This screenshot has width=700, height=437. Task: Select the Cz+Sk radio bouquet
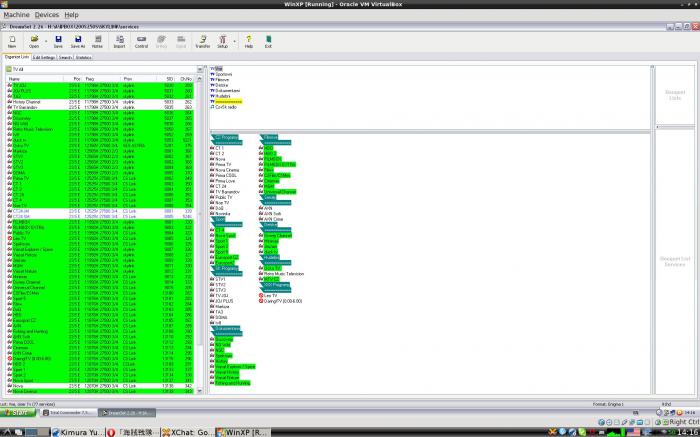click(225, 107)
